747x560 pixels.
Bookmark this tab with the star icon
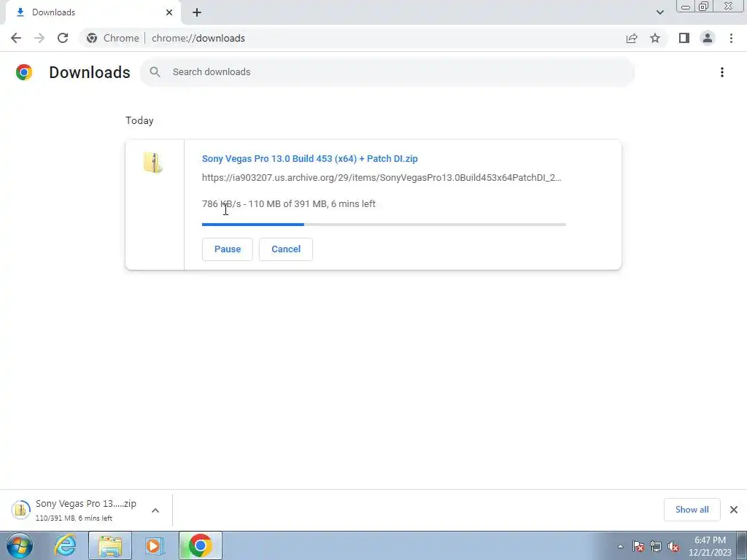(x=655, y=38)
